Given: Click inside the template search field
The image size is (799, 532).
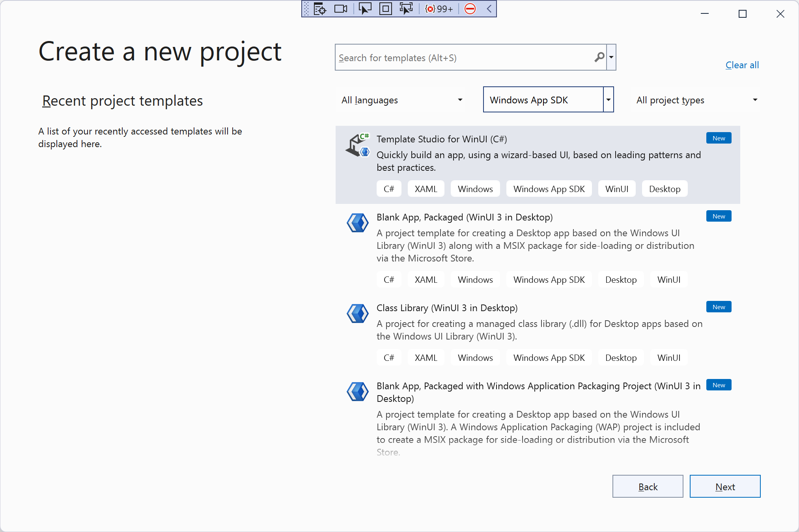Looking at the screenshot, I should [454, 57].
